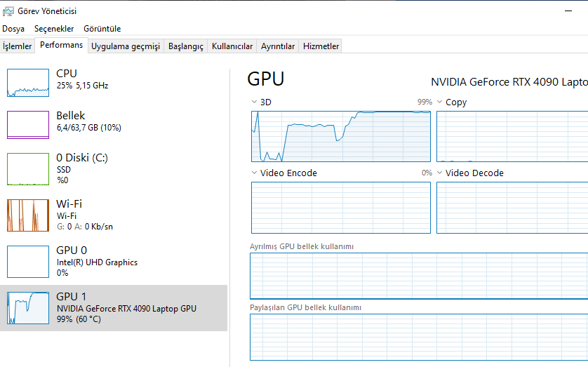Open the Dosya menu
This screenshot has height=367, width=588.
(13, 29)
